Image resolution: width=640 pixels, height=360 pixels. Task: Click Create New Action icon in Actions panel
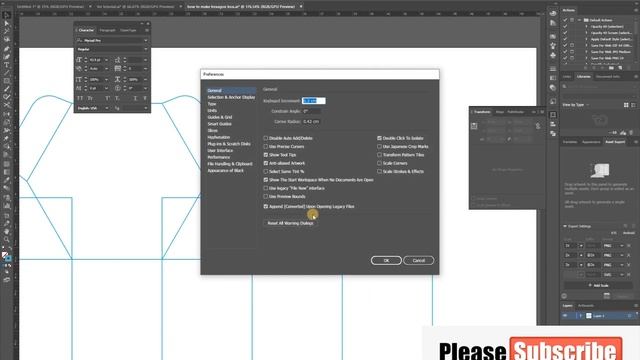pyautogui.click(x=620, y=68)
